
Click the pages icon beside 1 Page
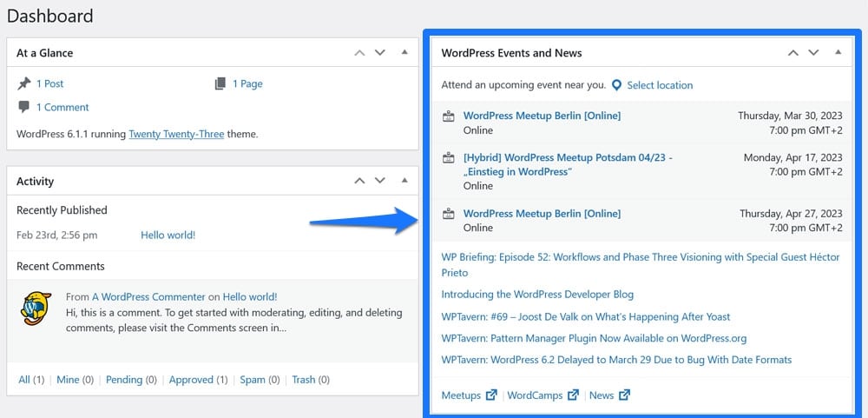[x=220, y=83]
